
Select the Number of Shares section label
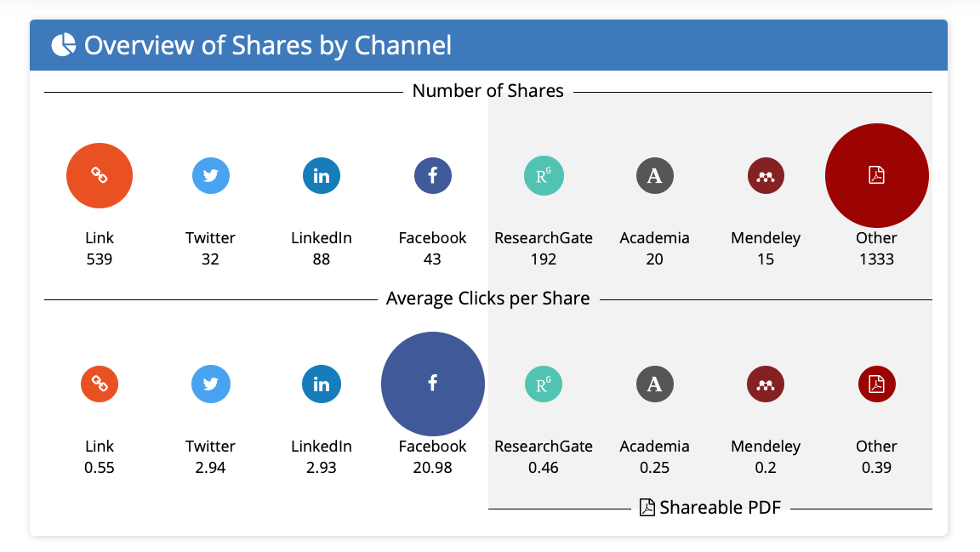pos(488,90)
